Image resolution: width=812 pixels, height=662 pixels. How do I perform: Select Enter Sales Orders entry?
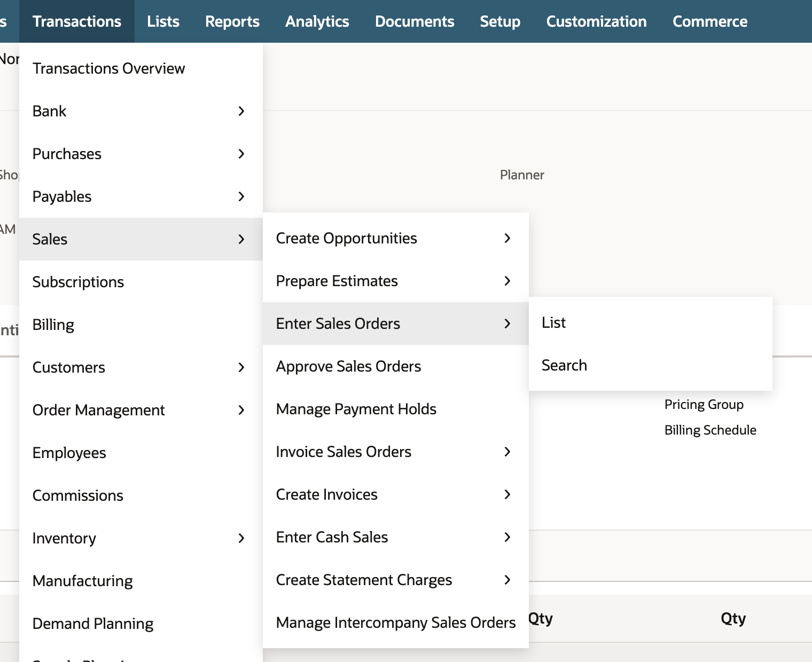tap(396, 324)
